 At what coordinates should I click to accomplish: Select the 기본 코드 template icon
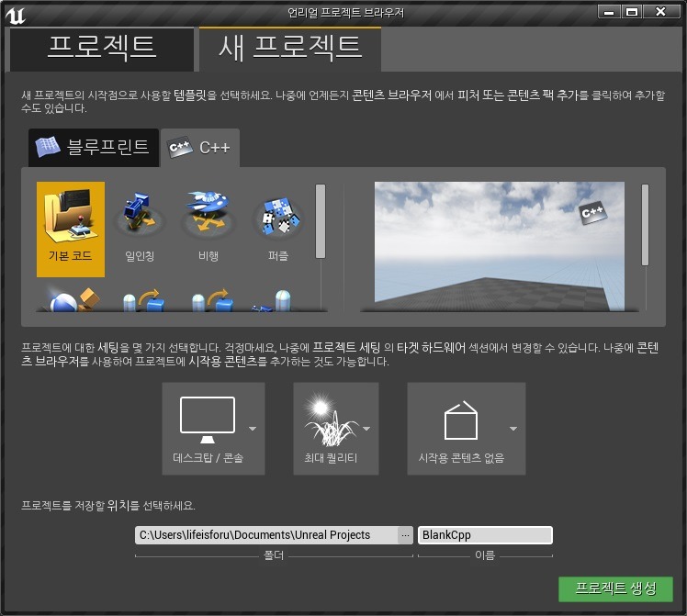point(70,229)
